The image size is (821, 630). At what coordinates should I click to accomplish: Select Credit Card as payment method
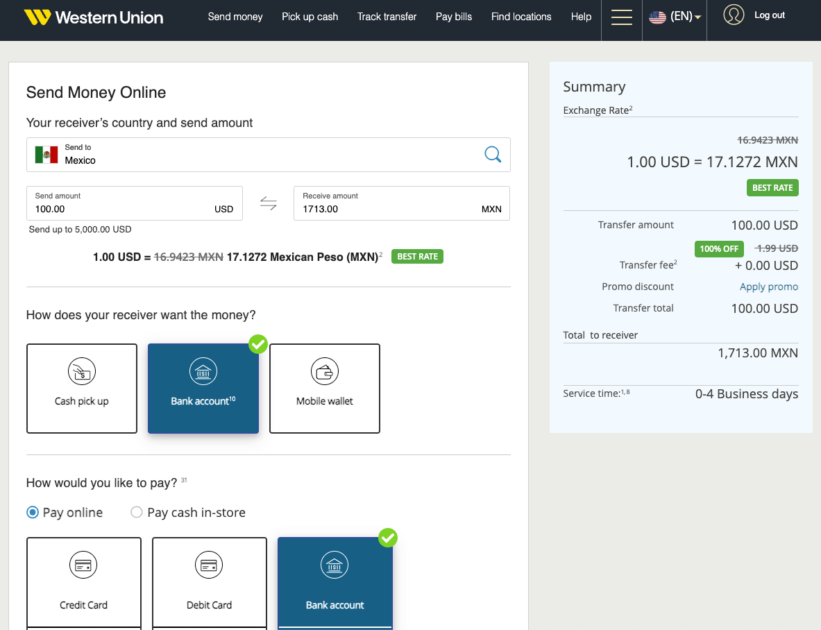point(84,583)
